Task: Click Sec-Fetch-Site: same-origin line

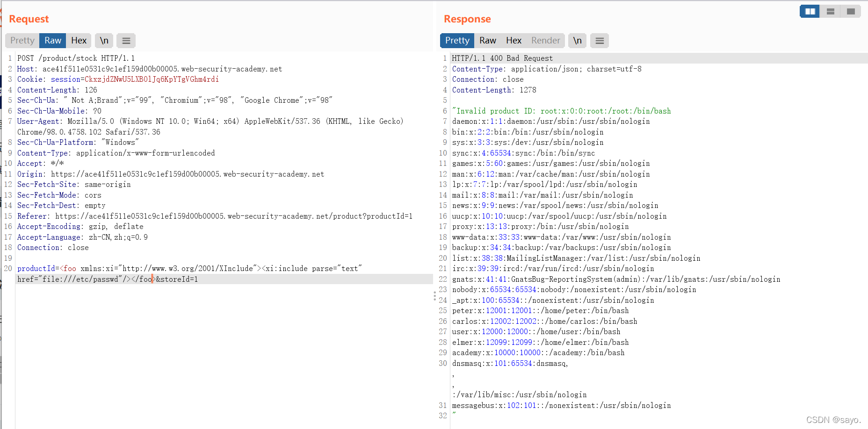Action: (x=74, y=185)
